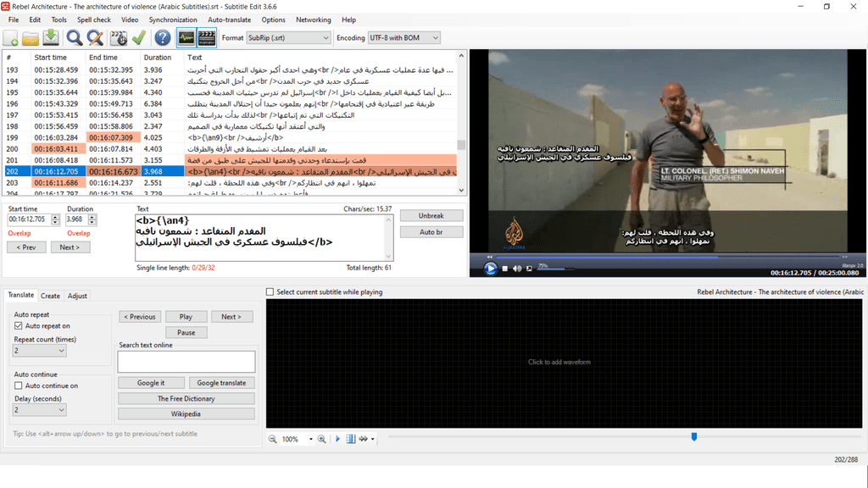Click the Start time spinner arrows
The width and height of the screenshot is (868, 488).
[55, 219]
